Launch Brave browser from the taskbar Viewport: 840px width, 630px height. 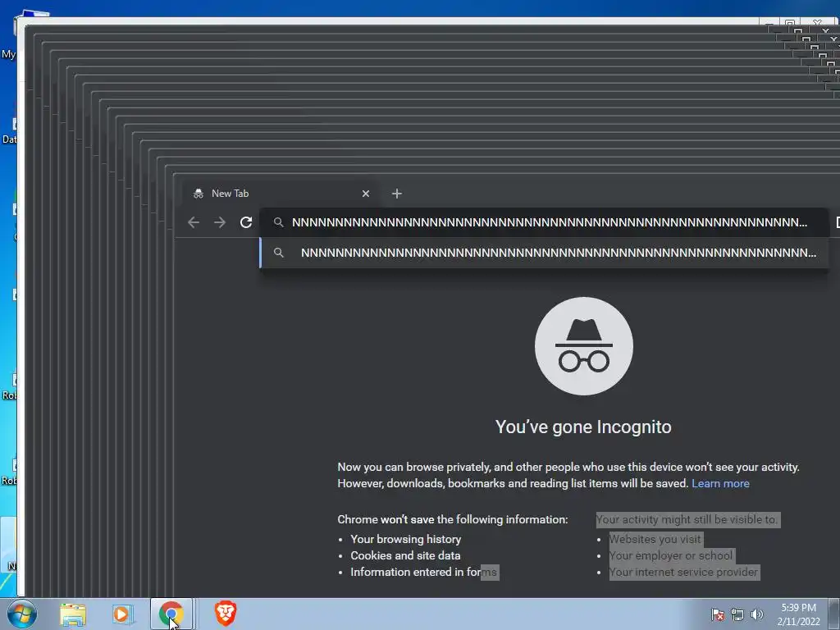click(226, 614)
